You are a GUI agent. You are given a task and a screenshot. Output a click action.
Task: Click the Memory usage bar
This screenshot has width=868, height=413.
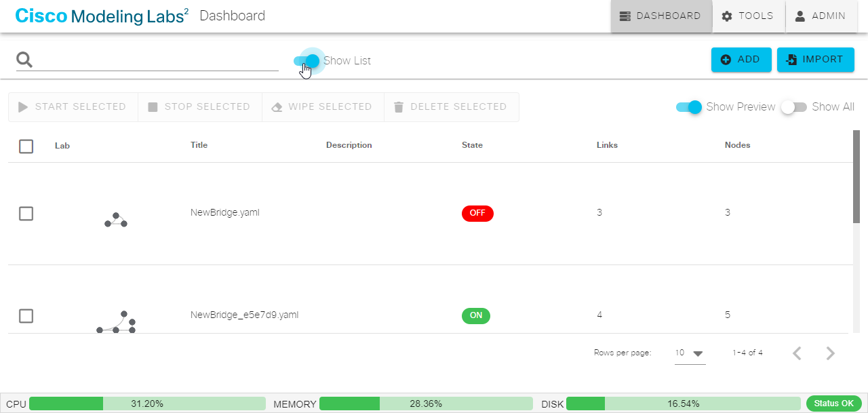pos(426,404)
